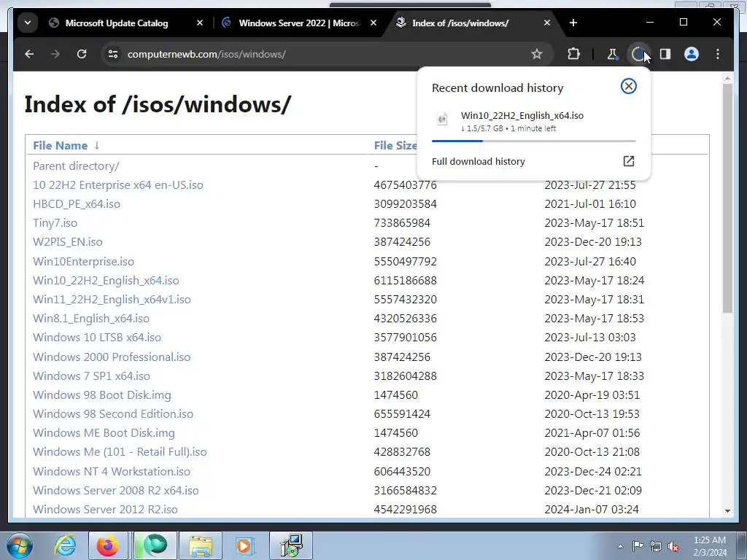Image resolution: width=747 pixels, height=560 pixels.
Task: Sort by File Name column header
Action: point(60,146)
